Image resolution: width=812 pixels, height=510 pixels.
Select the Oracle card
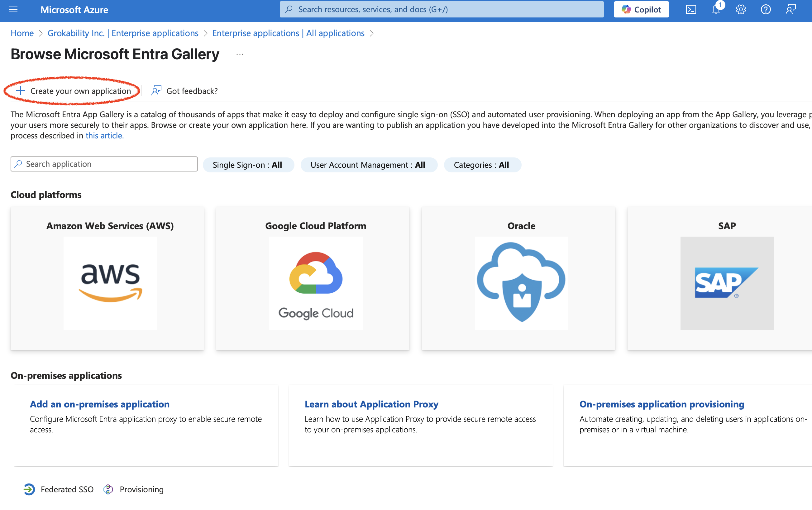(518, 278)
